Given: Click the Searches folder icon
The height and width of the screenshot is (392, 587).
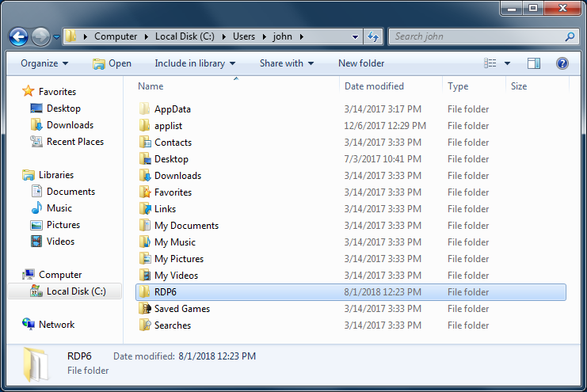Looking at the screenshot, I should click(145, 325).
